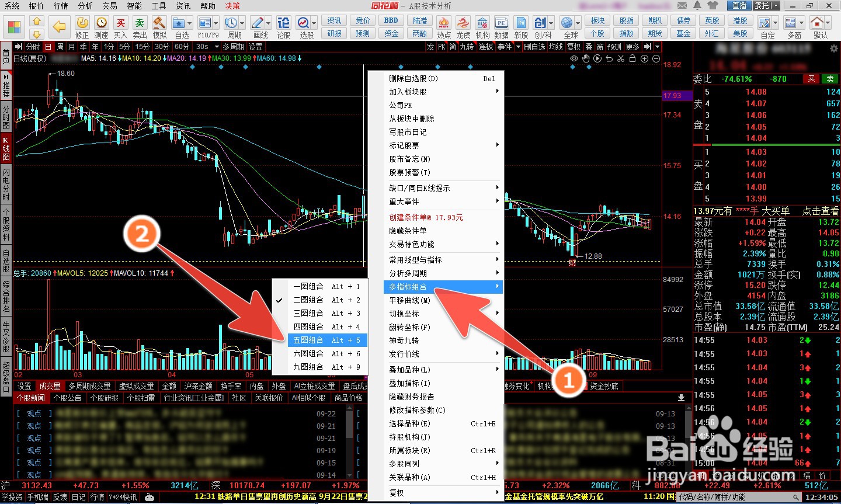
Task: Click the BBD toolbar button
Action: click(x=391, y=20)
